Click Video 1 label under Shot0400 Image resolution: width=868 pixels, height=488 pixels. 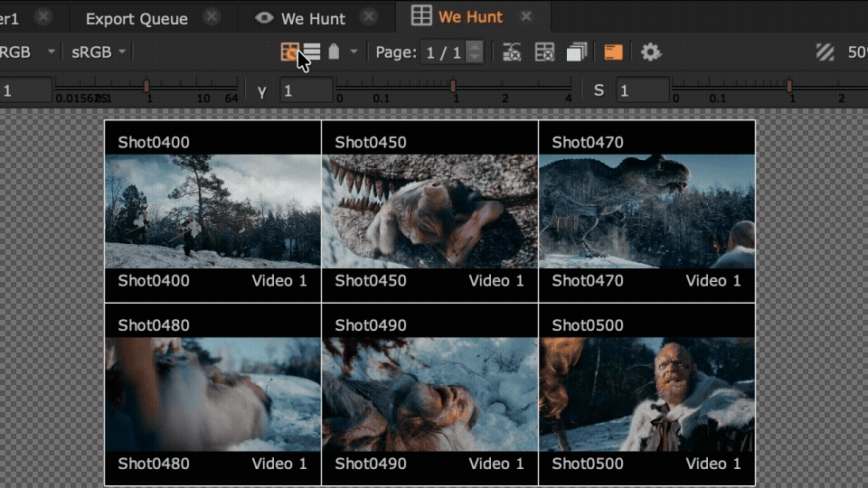tap(279, 280)
